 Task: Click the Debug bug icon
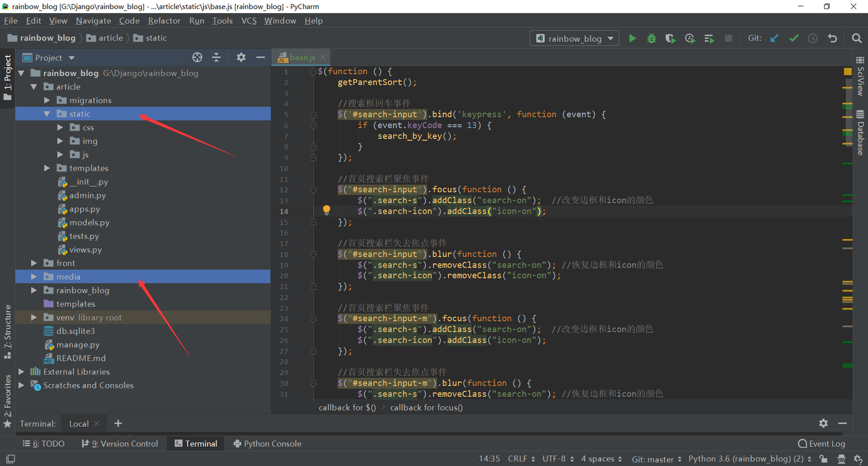pyautogui.click(x=652, y=38)
